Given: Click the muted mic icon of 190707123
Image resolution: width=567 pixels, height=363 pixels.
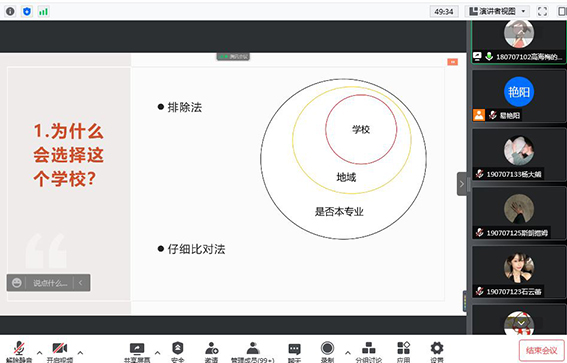Looking at the screenshot, I should tap(479, 291).
